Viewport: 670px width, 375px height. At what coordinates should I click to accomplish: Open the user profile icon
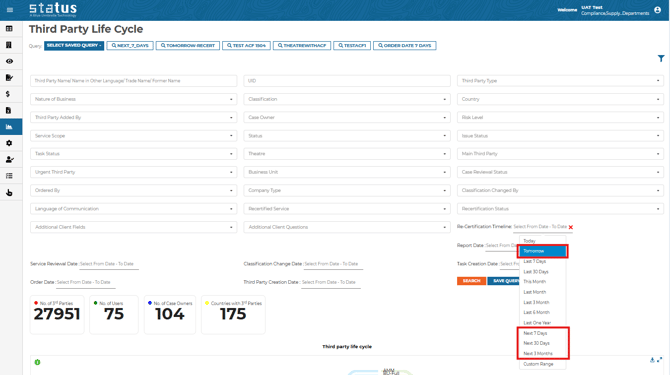pyautogui.click(x=657, y=10)
